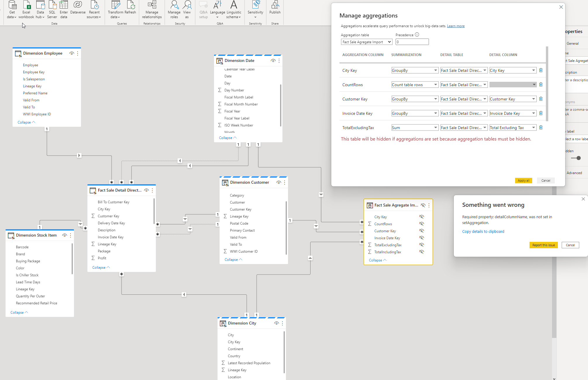This screenshot has height=380, width=588.
Task: Click View as roles icon
Action: pos(187,10)
